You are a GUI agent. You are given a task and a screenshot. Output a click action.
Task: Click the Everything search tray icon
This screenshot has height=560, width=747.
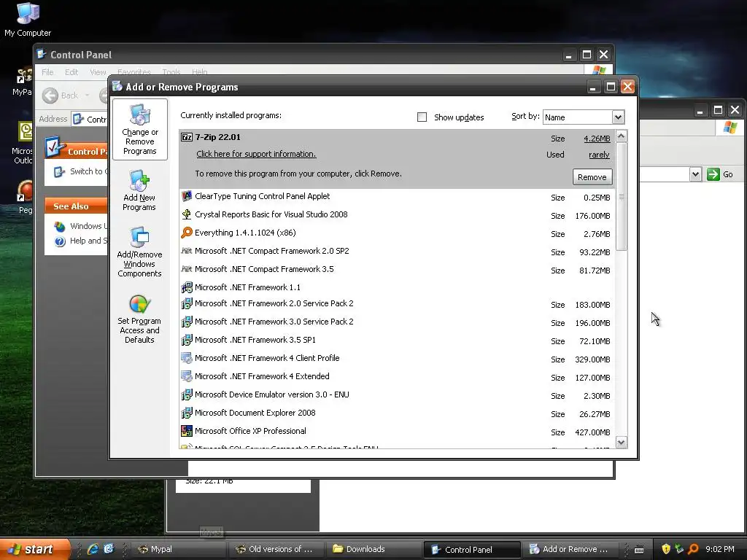693,549
